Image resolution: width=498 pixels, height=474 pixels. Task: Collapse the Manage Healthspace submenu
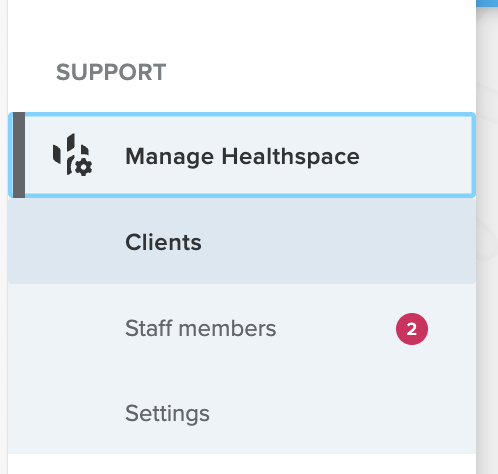pyautogui.click(x=242, y=155)
